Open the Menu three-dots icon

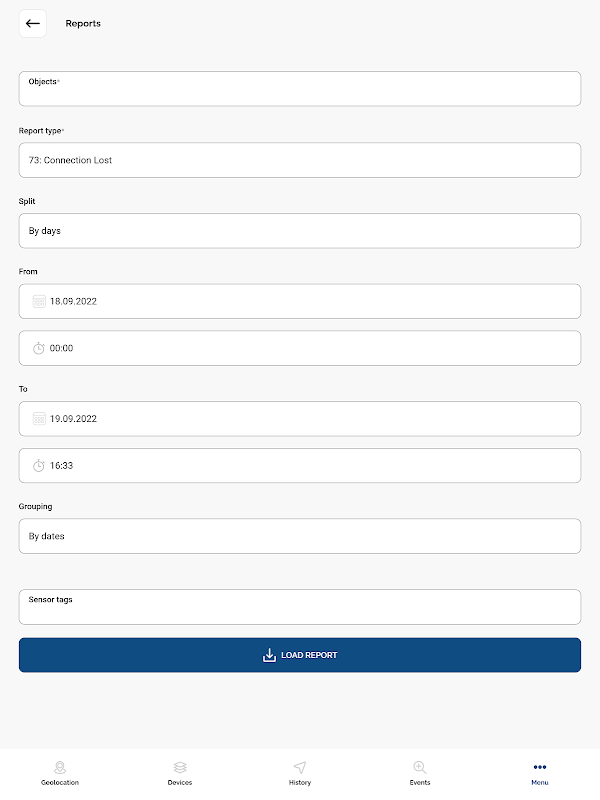[540, 767]
